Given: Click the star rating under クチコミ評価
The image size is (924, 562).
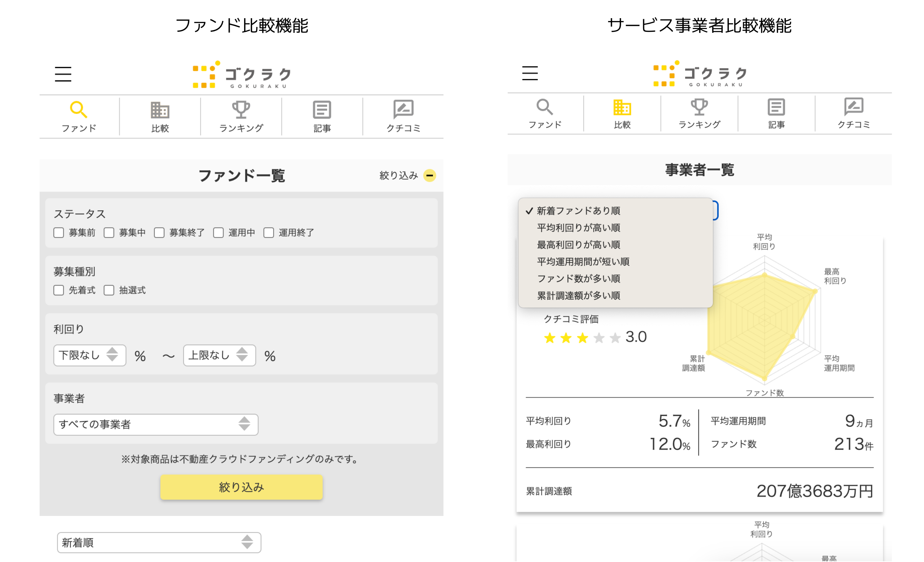Looking at the screenshot, I should 582,338.
